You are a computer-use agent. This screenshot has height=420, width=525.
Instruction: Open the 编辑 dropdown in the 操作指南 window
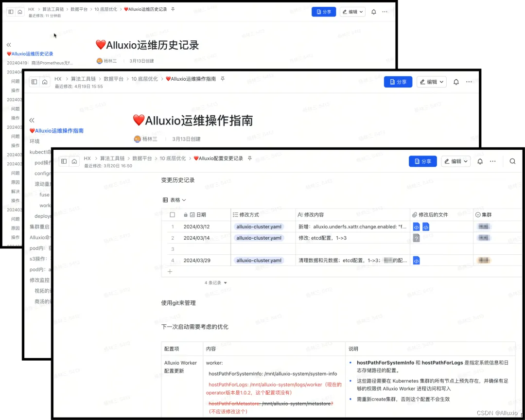(432, 82)
